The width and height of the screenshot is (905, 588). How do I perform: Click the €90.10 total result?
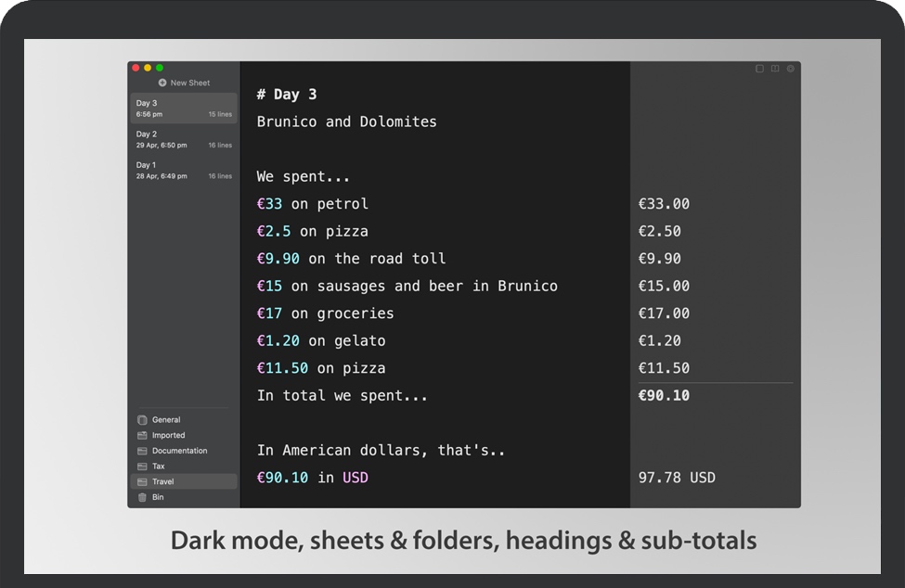tap(664, 396)
